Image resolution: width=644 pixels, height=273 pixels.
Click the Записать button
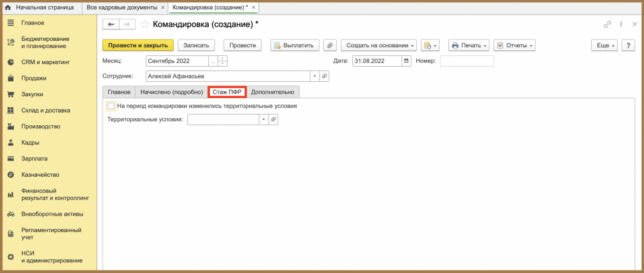pyautogui.click(x=196, y=45)
